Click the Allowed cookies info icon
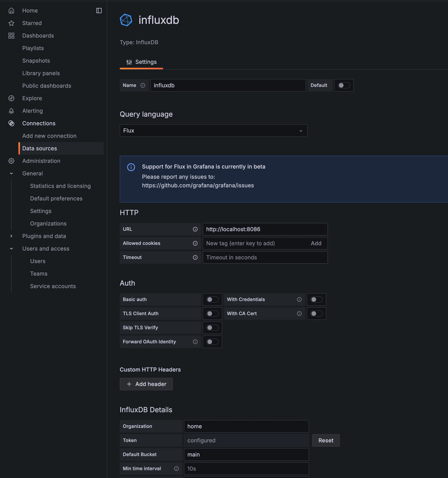The height and width of the screenshot is (478, 448). pos(195,243)
